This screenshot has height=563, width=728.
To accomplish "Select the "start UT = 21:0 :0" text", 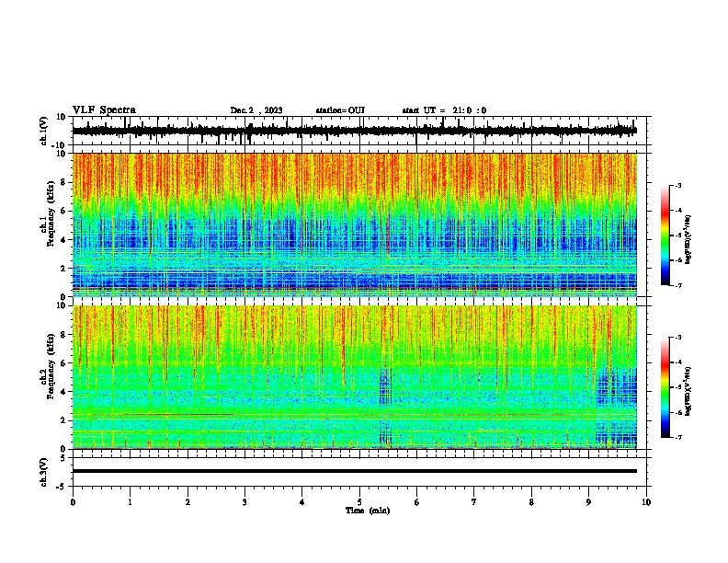I will tap(444, 110).
